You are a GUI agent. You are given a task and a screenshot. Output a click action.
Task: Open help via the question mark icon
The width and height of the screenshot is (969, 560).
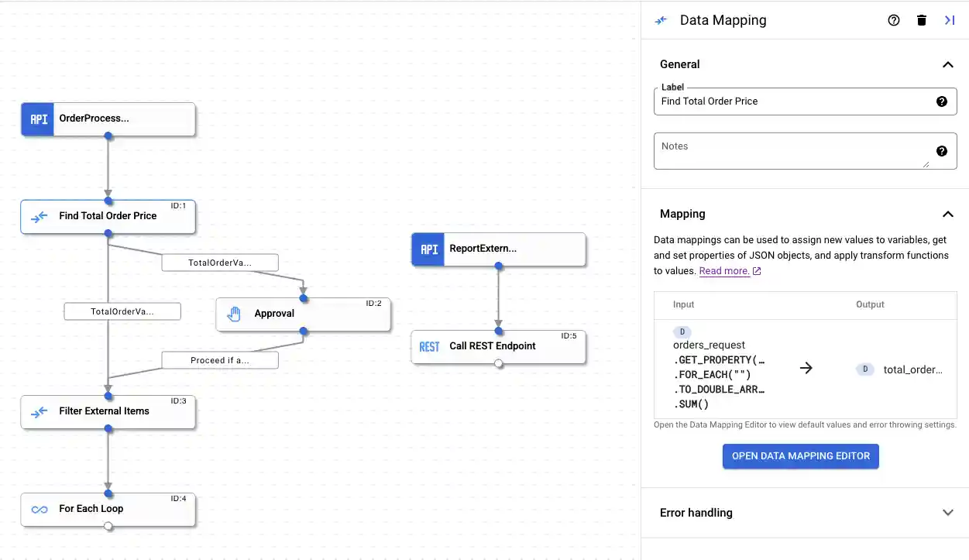click(894, 20)
